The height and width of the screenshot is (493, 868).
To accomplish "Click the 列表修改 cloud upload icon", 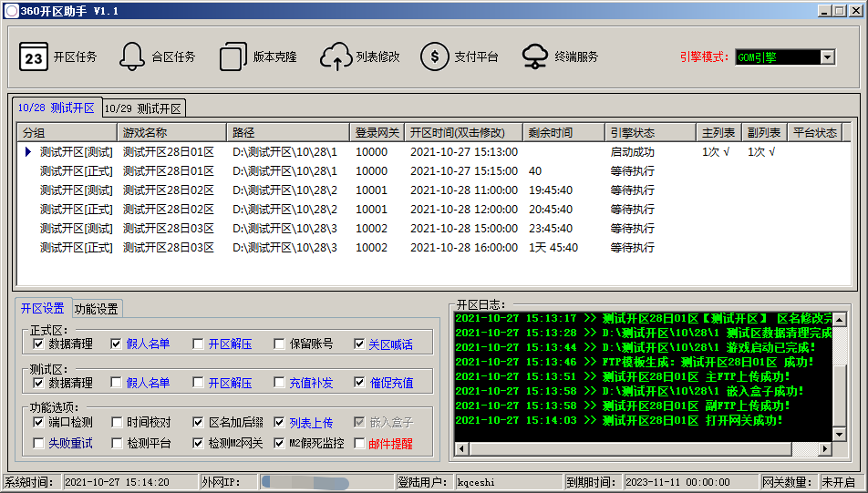I will point(336,56).
